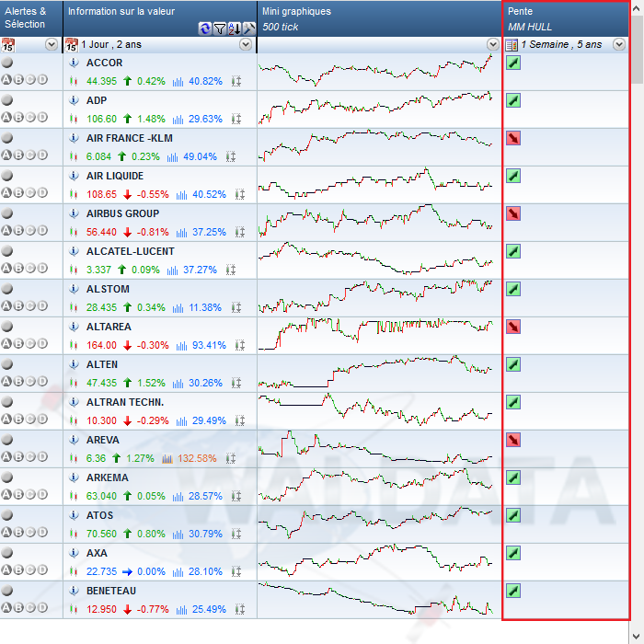Screen dimensions: 644x644
Task: Open the ALTAREA stock name
Action: 109,327
